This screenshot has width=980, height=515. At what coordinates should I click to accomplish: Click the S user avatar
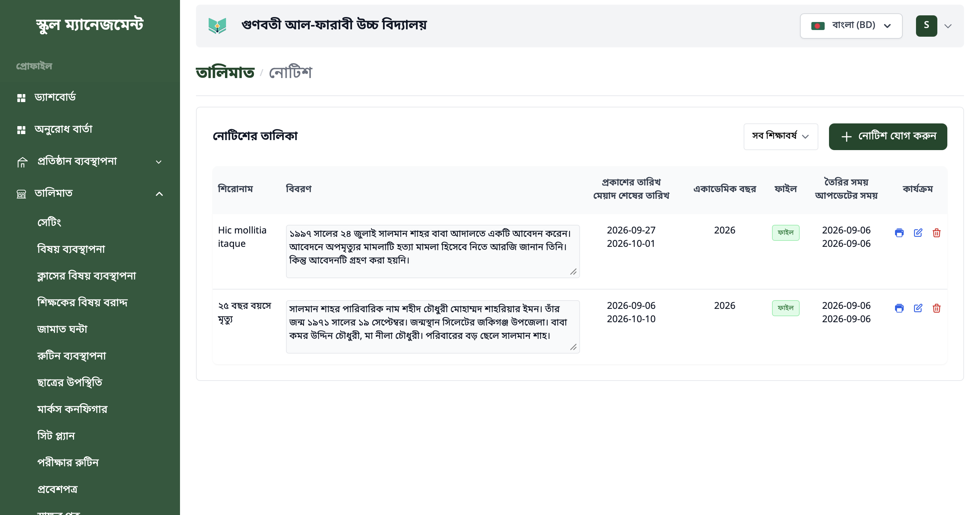click(x=926, y=26)
